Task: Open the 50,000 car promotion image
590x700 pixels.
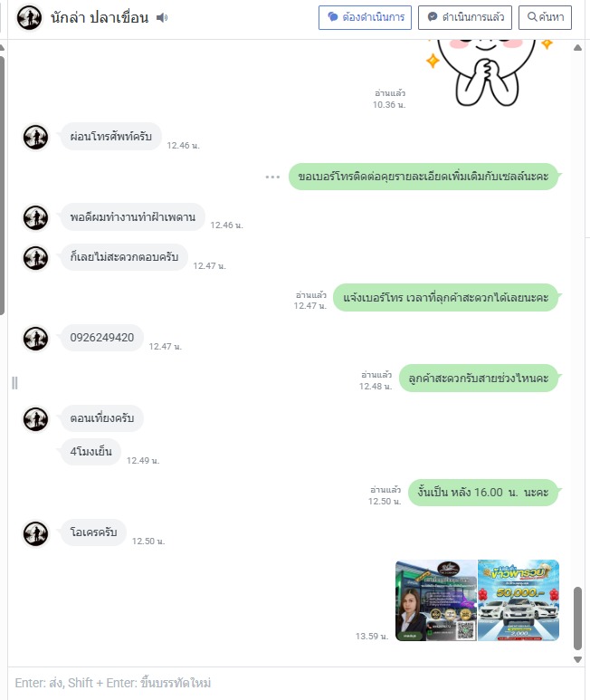Action: [x=519, y=600]
